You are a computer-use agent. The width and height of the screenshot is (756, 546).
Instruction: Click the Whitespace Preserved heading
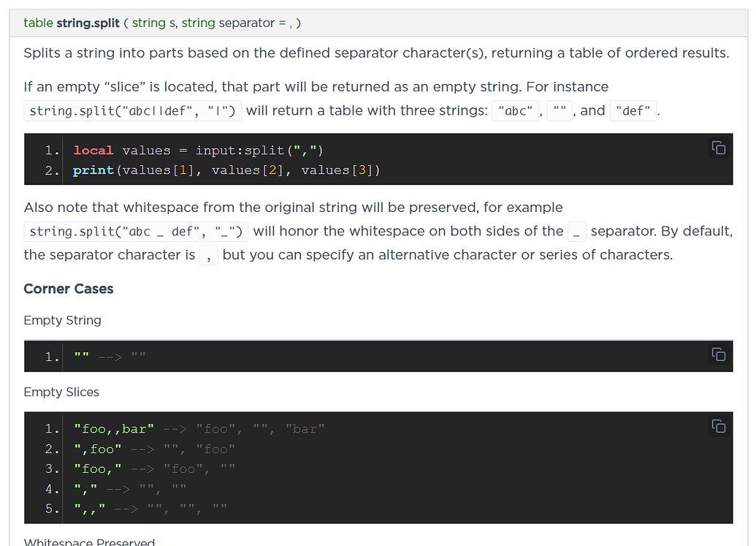(x=89, y=541)
